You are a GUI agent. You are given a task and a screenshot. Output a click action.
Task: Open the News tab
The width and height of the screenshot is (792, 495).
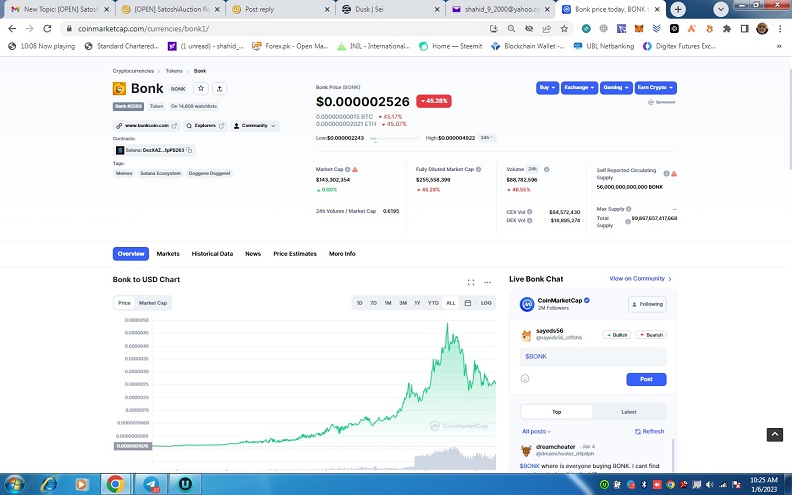(x=253, y=254)
